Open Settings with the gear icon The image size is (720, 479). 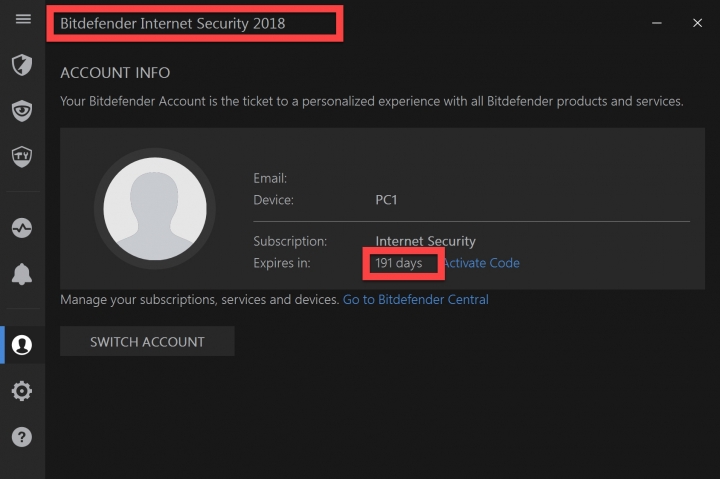[x=22, y=391]
